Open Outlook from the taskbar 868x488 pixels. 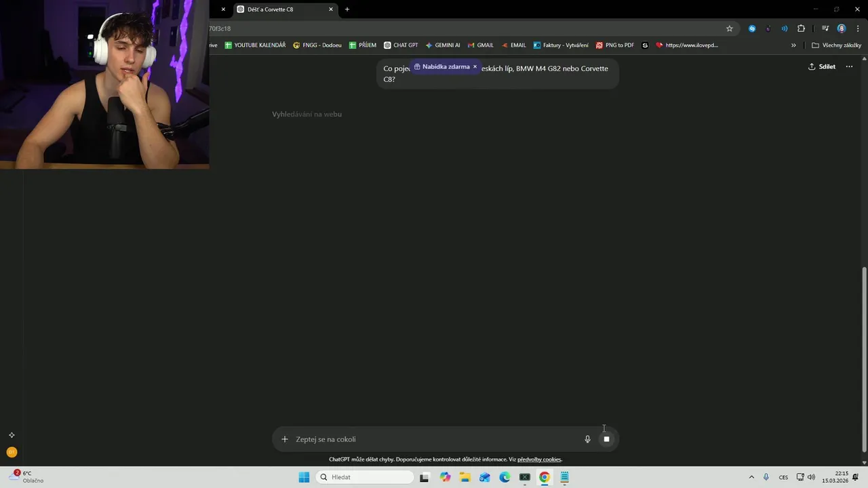click(x=485, y=477)
